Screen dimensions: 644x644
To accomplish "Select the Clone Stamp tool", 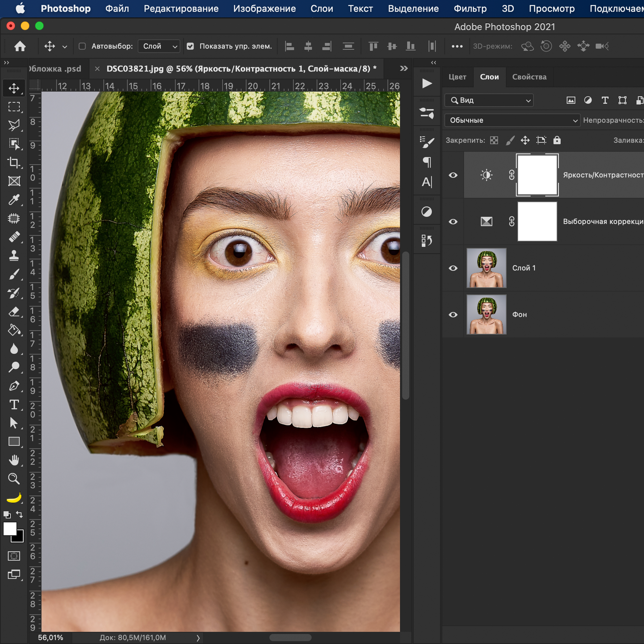I will click(x=14, y=255).
